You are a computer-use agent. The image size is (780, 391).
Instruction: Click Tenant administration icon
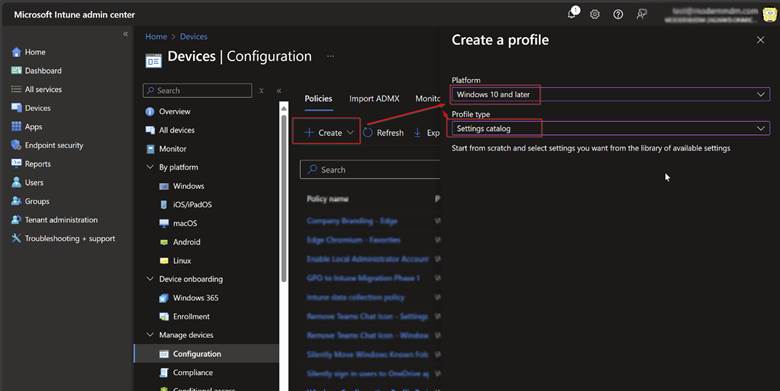click(16, 220)
